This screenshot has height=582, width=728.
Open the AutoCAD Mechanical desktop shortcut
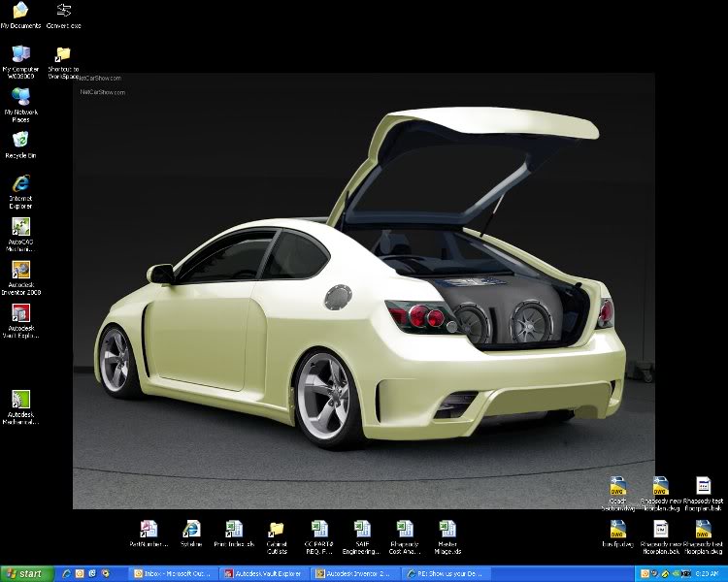point(20,235)
